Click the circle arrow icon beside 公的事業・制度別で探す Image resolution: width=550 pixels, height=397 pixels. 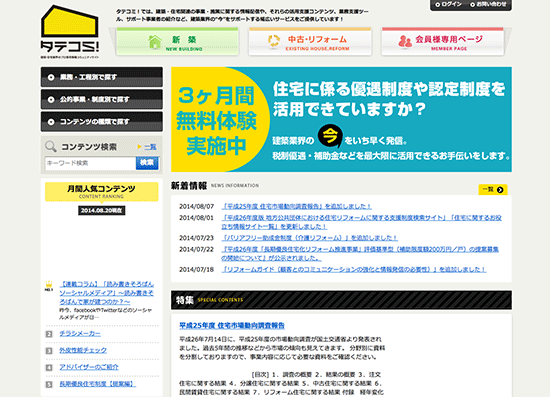point(51,100)
